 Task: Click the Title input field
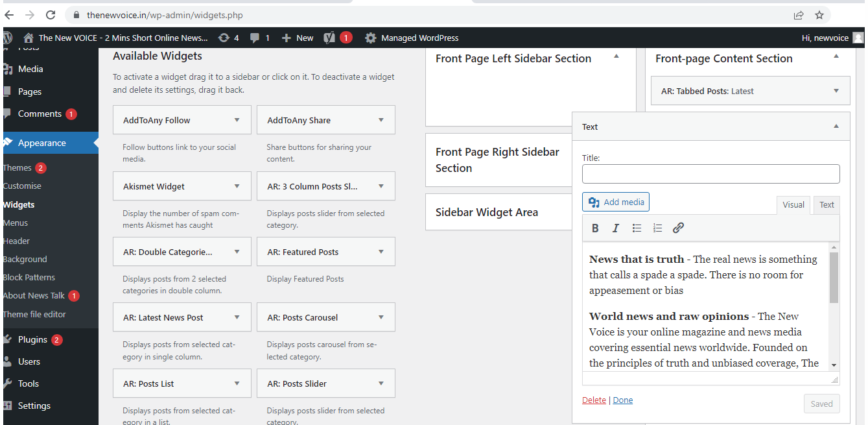pyautogui.click(x=710, y=174)
